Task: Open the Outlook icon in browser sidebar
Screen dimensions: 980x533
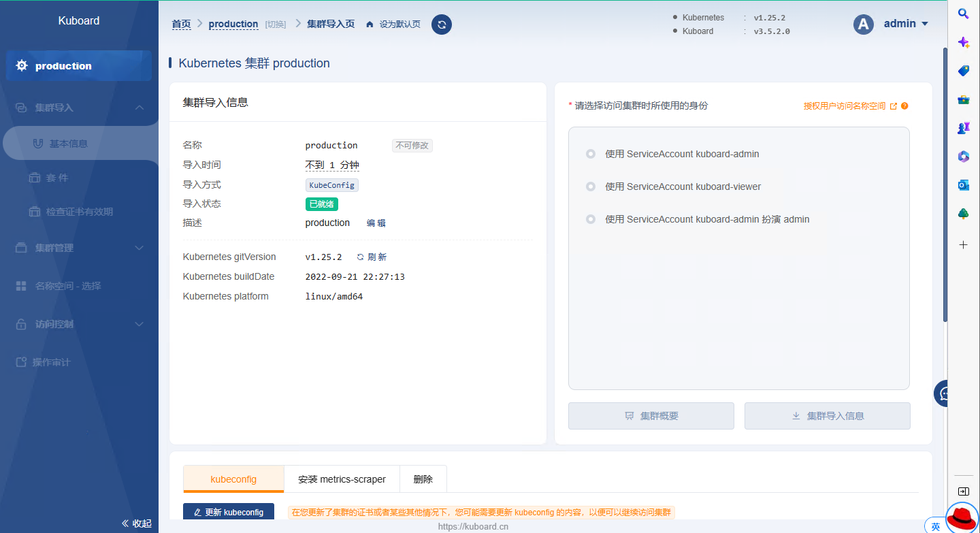Action: point(964,185)
